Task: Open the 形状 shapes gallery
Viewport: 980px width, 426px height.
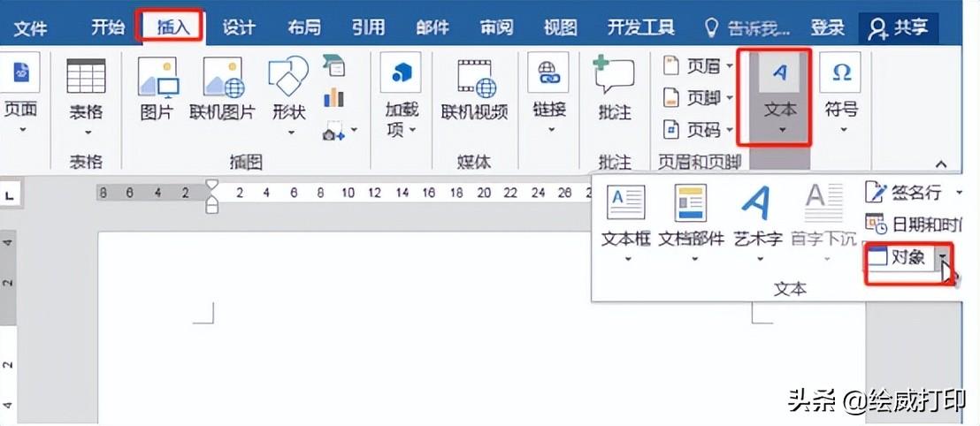Action: (288, 97)
